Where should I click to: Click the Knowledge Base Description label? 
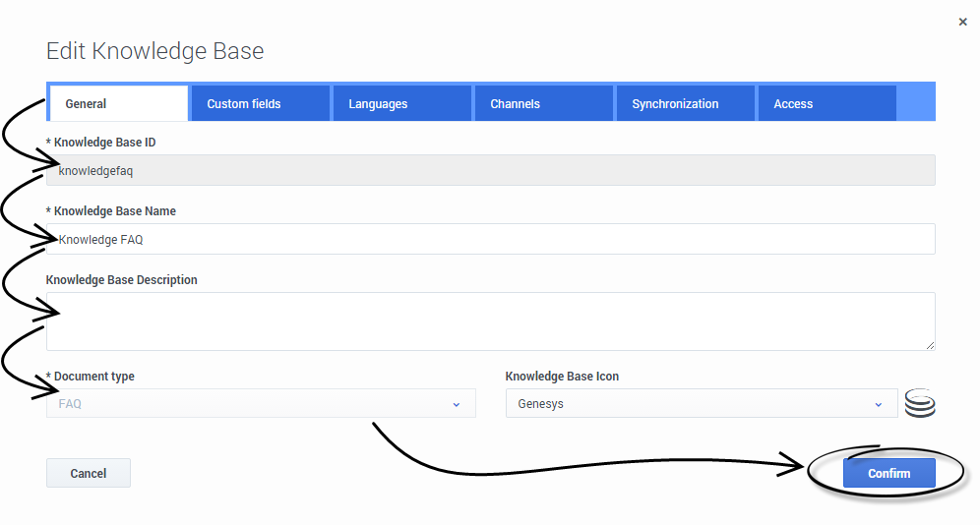[x=121, y=280]
